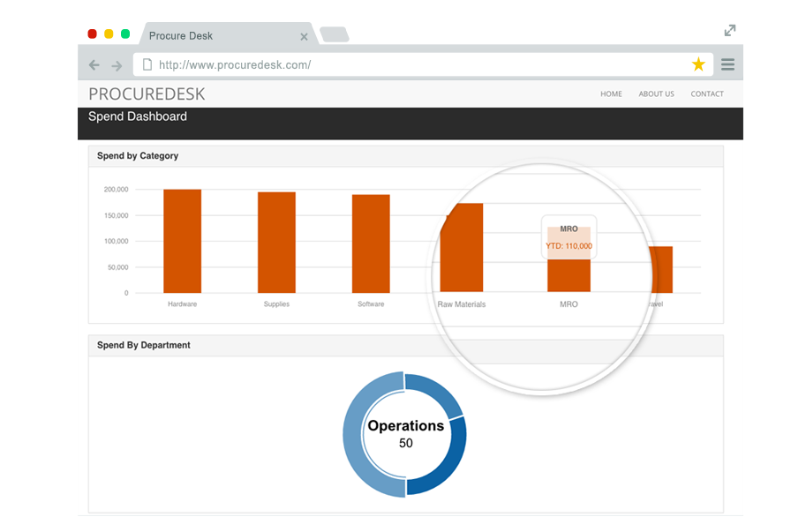Image resolution: width=806 pixels, height=532 pixels.
Task: Click the Raw Materials axis label
Action: [462, 304]
